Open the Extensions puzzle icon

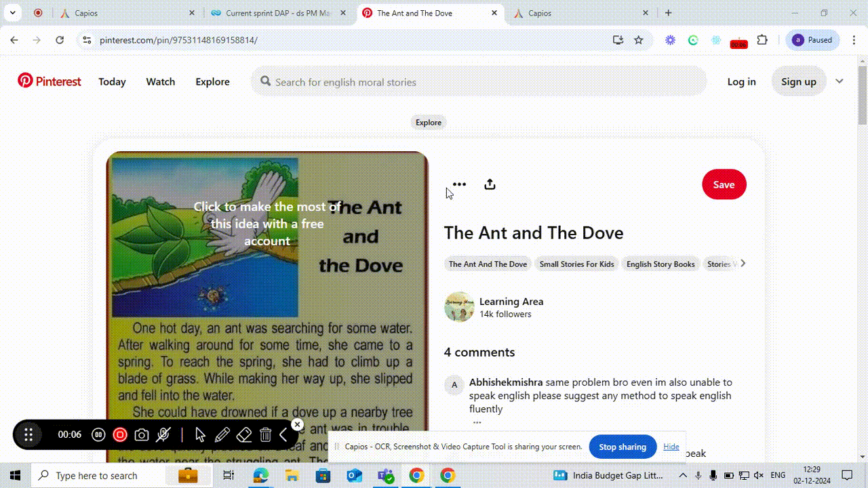pos(762,40)
